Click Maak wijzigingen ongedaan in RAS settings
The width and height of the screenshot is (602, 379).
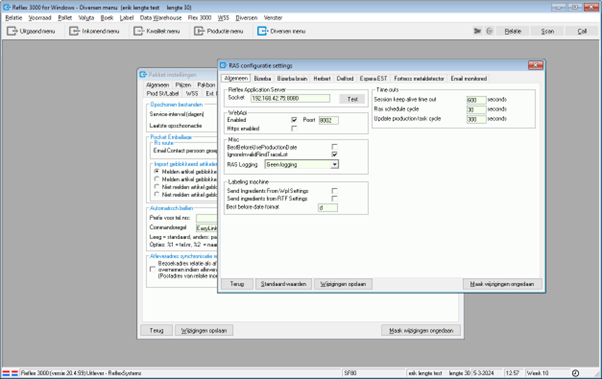tap(502, 284)
